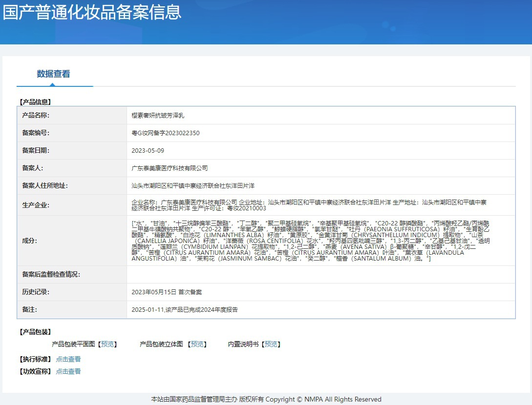Click the 备案人住所地址 address value
This screenshot has height=405, width=532.
193,186
